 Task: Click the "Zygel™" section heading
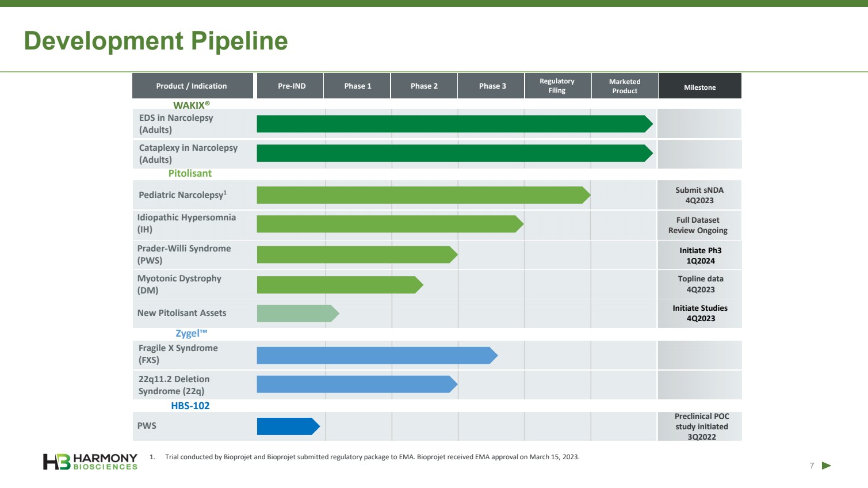(x=191, y=333)
